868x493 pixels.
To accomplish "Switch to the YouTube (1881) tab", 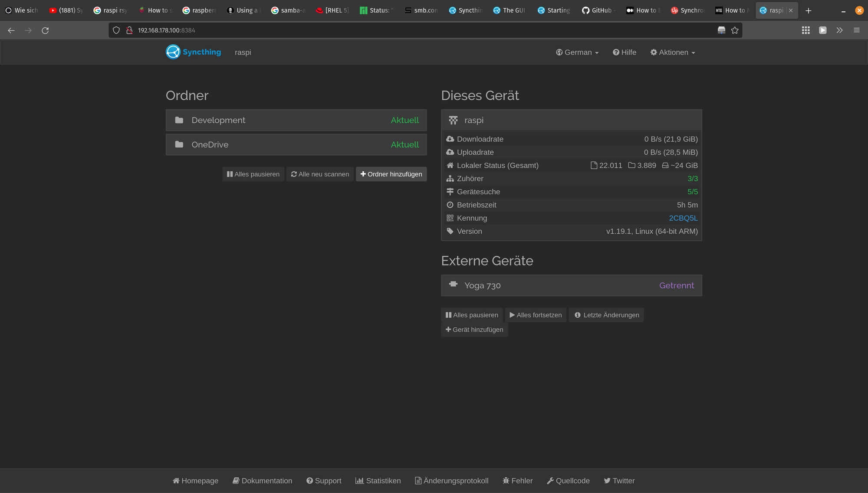I will (66, 10).
